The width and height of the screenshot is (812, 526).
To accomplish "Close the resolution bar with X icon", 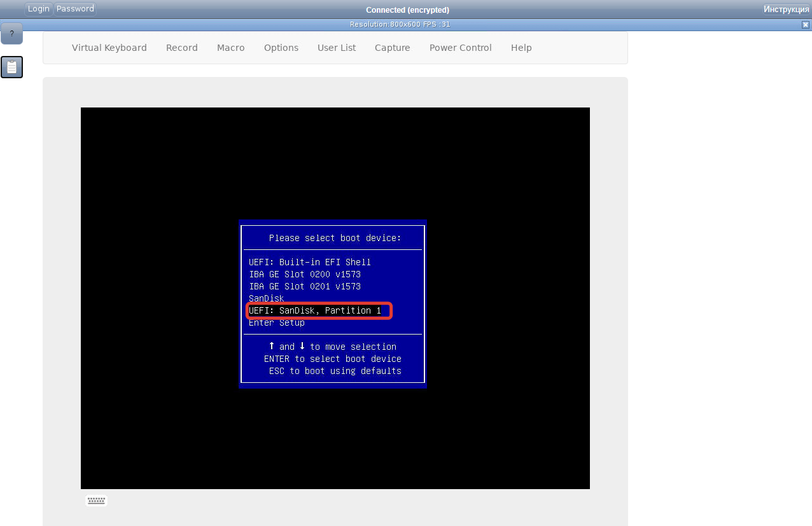I will [806, 24].
